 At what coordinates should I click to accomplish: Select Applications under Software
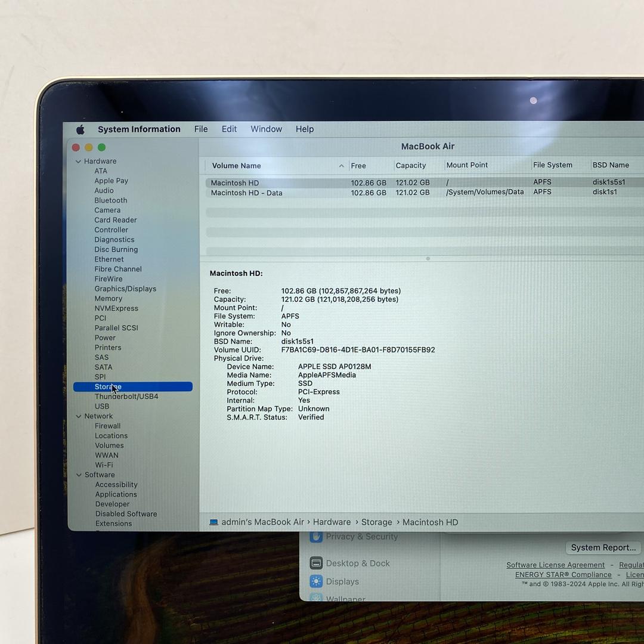(x=116, y=494)
